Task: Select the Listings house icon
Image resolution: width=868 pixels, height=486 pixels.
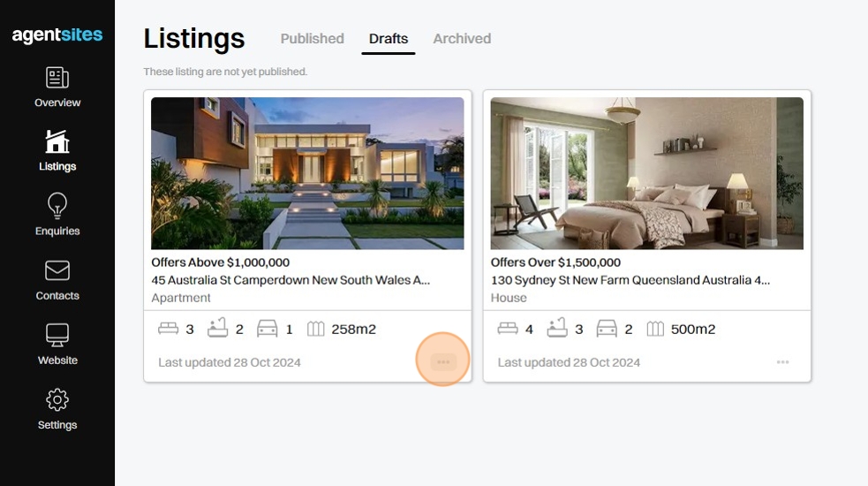Action: (x=57, y=141)
